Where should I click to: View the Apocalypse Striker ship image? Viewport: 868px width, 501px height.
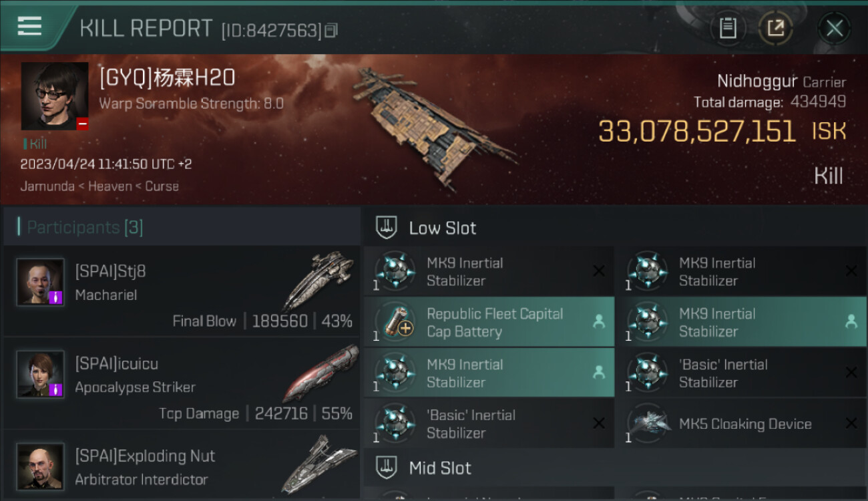pos(320,373)
